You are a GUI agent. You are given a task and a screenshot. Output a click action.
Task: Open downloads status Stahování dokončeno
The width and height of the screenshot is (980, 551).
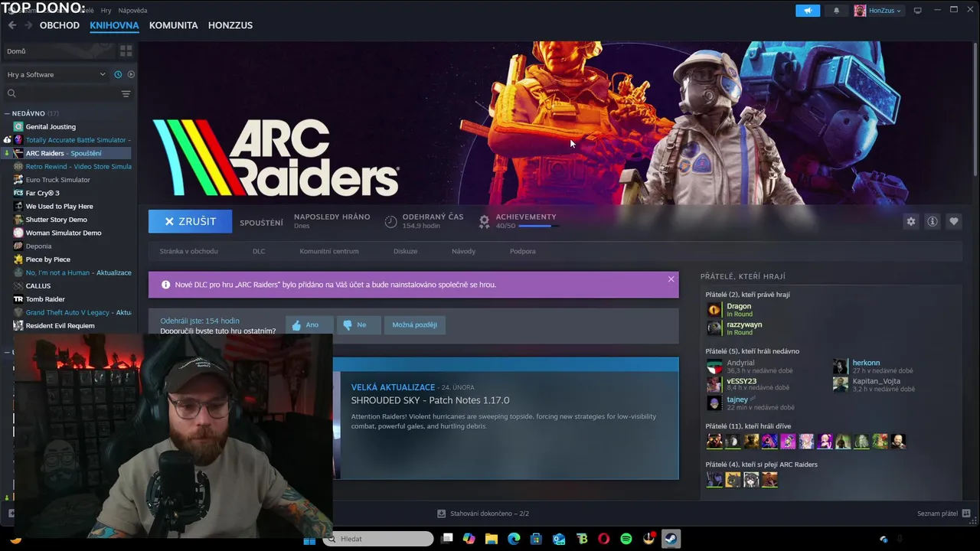(x=483, y=514)
